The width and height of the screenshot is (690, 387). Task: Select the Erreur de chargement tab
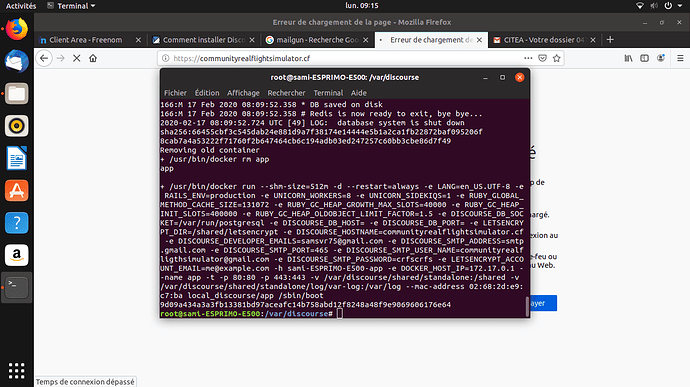pyautogui.click(x=431, y=40)
